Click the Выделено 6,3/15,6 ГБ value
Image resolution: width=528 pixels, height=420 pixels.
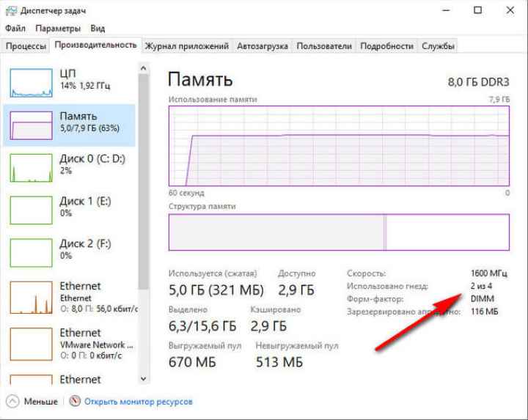[202, 326]
